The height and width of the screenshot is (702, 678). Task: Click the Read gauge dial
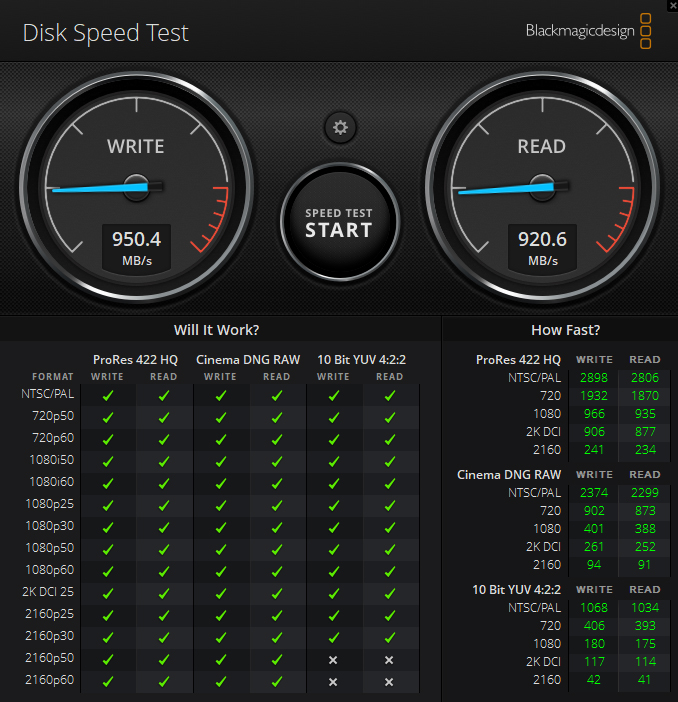541,185
